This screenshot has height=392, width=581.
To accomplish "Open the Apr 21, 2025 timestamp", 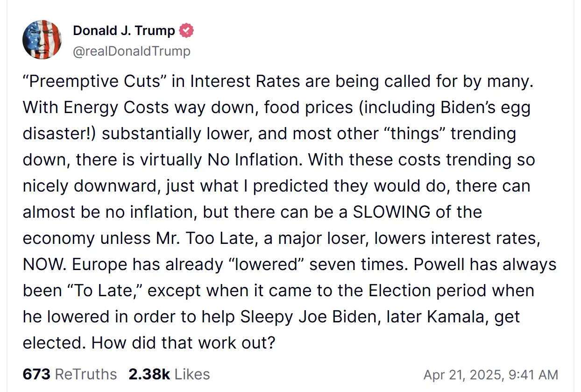I will coord(491,375).
